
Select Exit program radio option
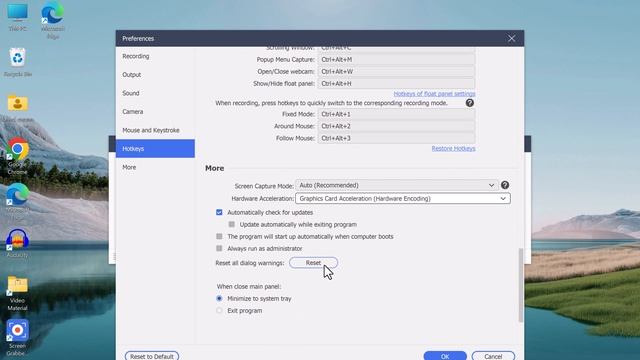tap(219, 311)
